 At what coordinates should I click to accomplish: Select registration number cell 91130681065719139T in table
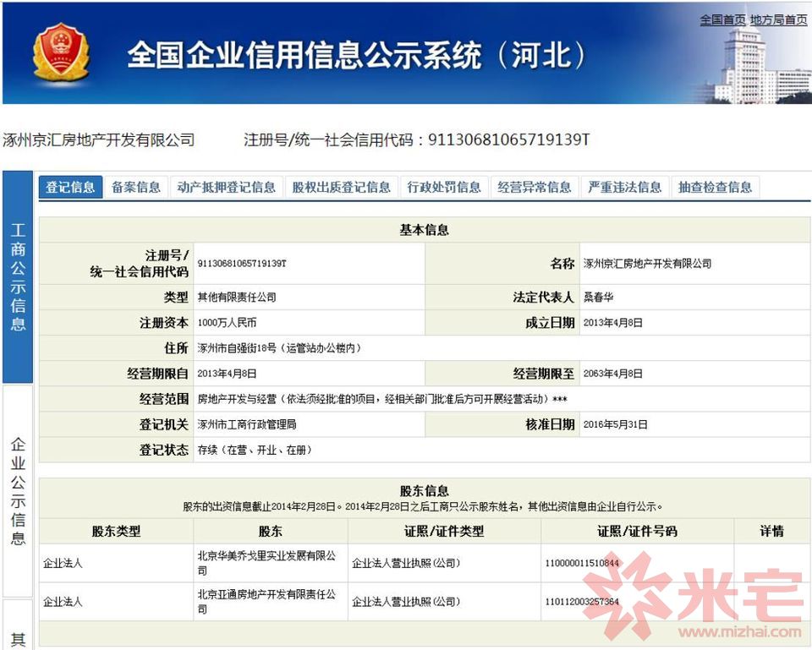(242, 264)
